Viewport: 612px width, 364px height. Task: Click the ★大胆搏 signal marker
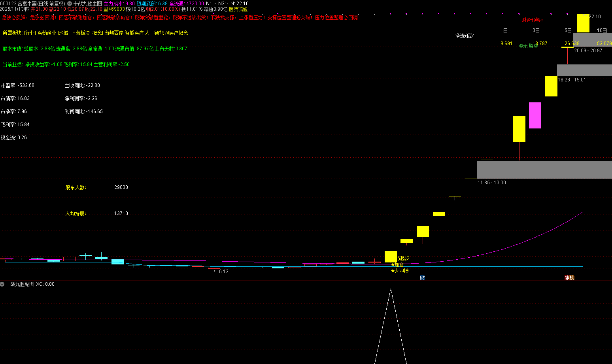[400, 271]
